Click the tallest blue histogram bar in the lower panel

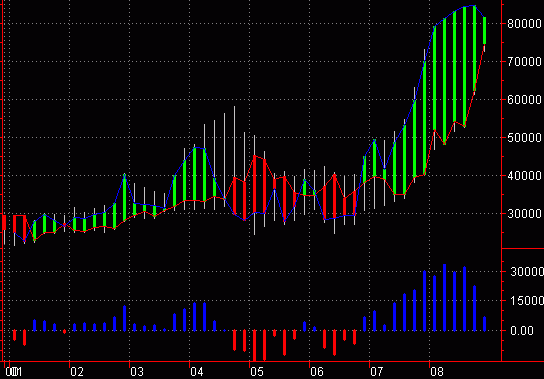[x=444, y=297]
